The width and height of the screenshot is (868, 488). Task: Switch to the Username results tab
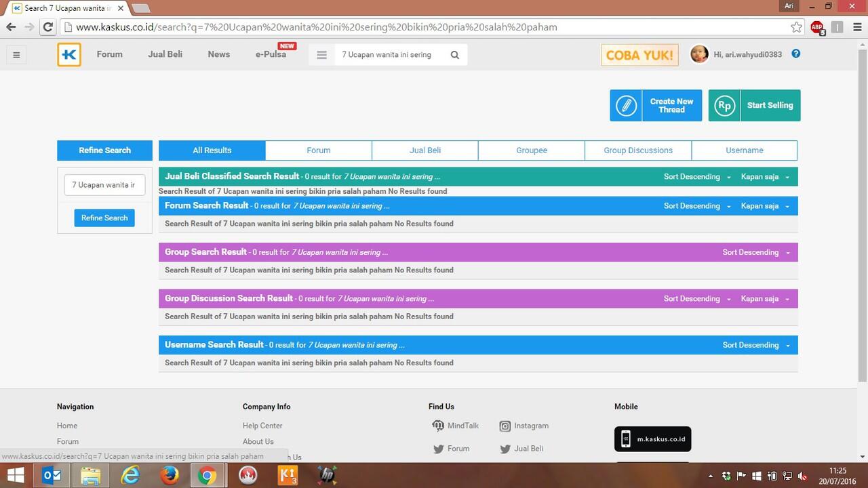[745, 150]
